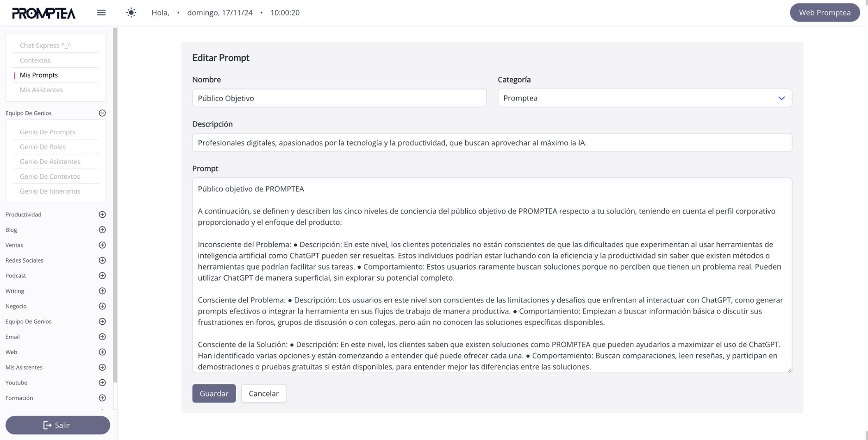Click the date 'domingo, 17/11/24'
This screenshot has width=868, height=440.
click(x=220, y=13)
